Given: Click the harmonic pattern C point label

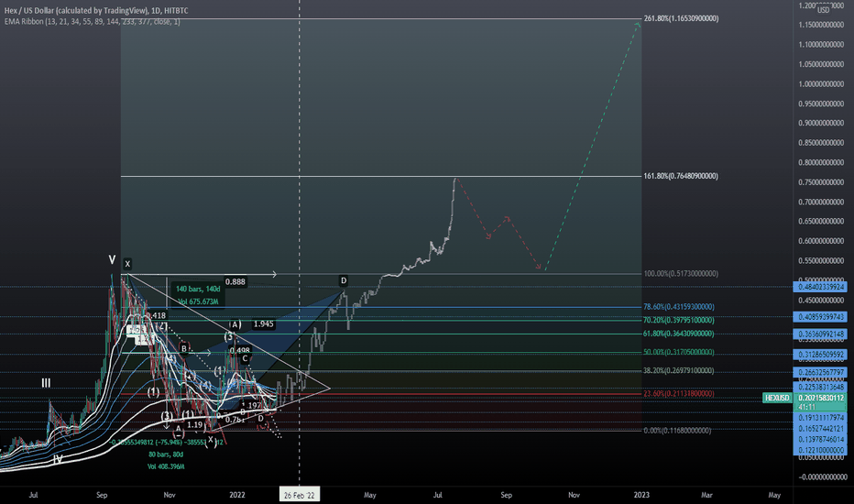Looking at the screenshot, I should tap(245, 358).
